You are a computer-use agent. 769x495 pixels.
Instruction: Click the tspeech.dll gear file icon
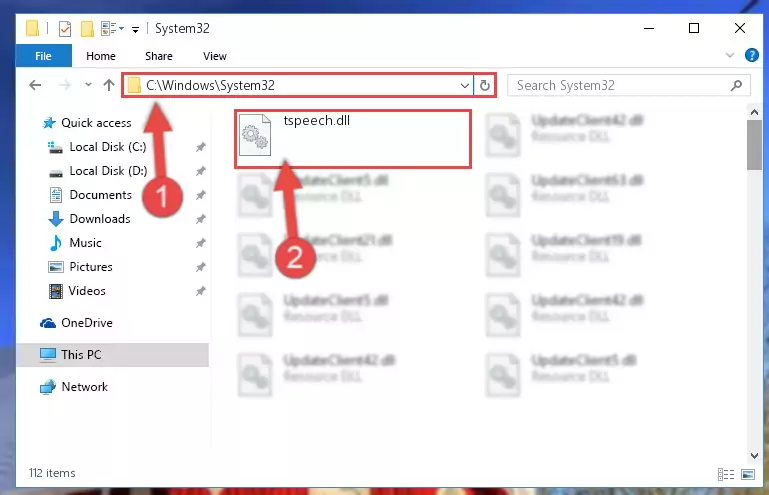(255, 135)
